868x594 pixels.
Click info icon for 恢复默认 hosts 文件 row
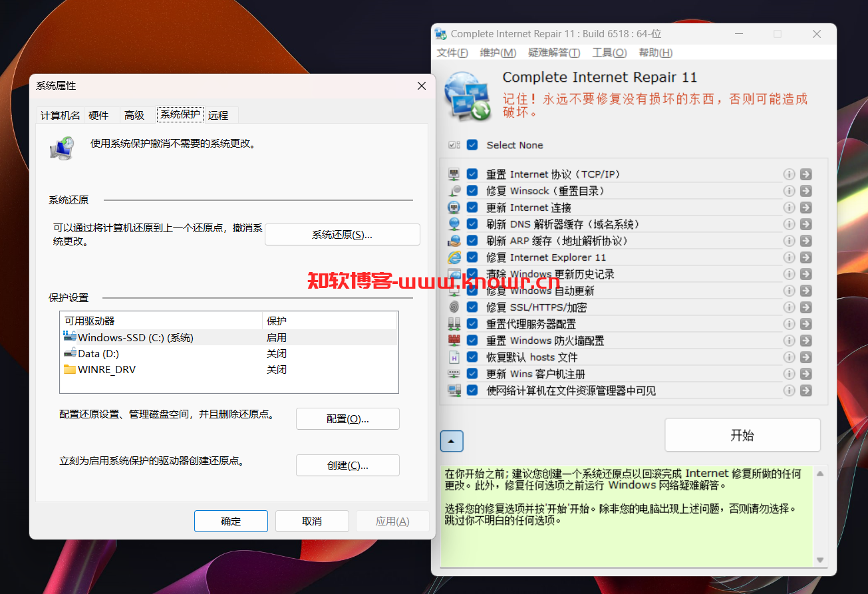pyautogui.click(x=790, y=357)
